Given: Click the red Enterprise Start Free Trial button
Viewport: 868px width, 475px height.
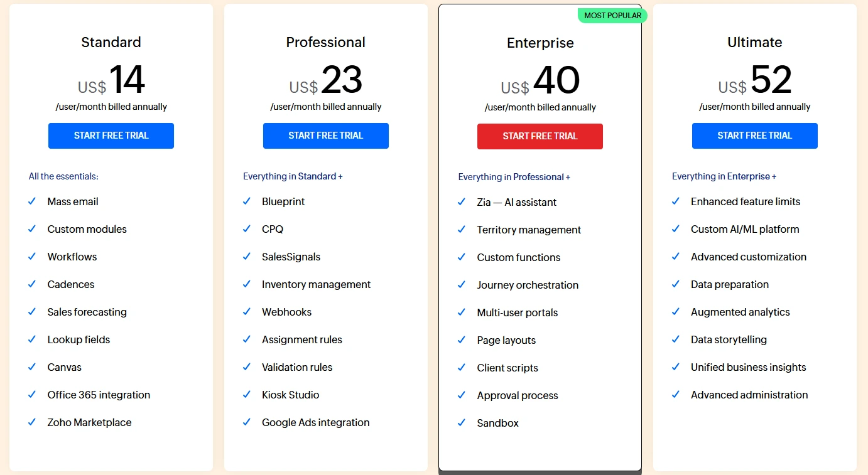Looking at the screenshot, I should coord(540,136).
